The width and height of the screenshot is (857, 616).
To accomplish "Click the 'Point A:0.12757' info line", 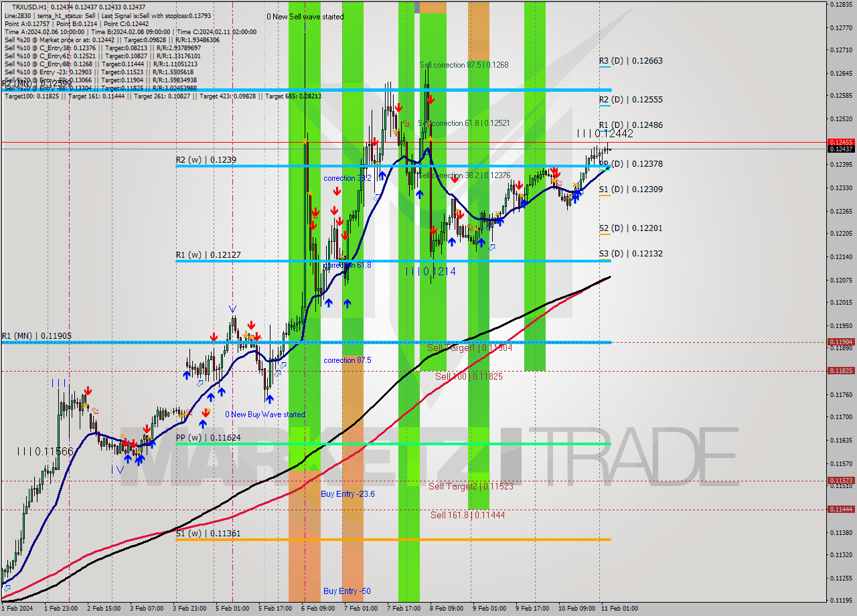I will tap(76, 23).
